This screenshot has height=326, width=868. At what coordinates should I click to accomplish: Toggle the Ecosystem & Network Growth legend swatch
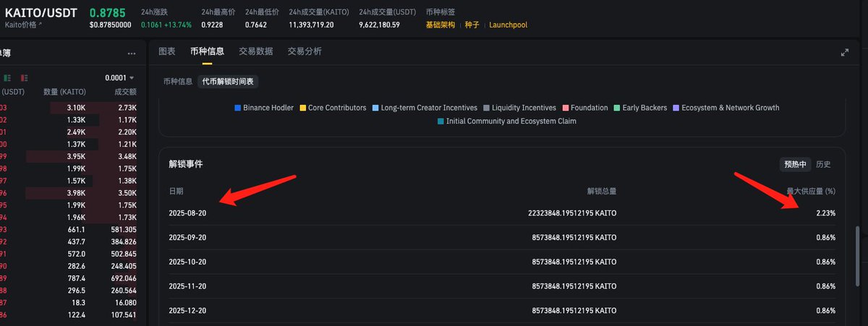tap(676, 108)
